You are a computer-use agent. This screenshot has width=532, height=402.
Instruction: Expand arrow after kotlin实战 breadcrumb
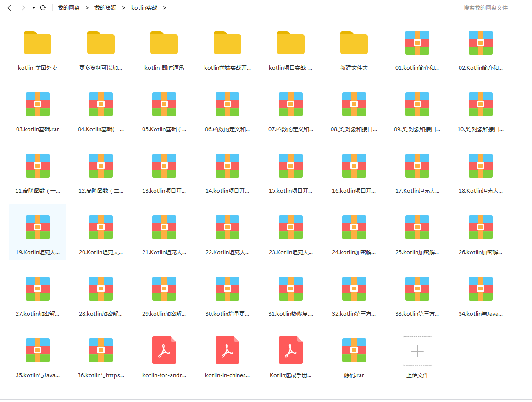(x=165, y=7)
